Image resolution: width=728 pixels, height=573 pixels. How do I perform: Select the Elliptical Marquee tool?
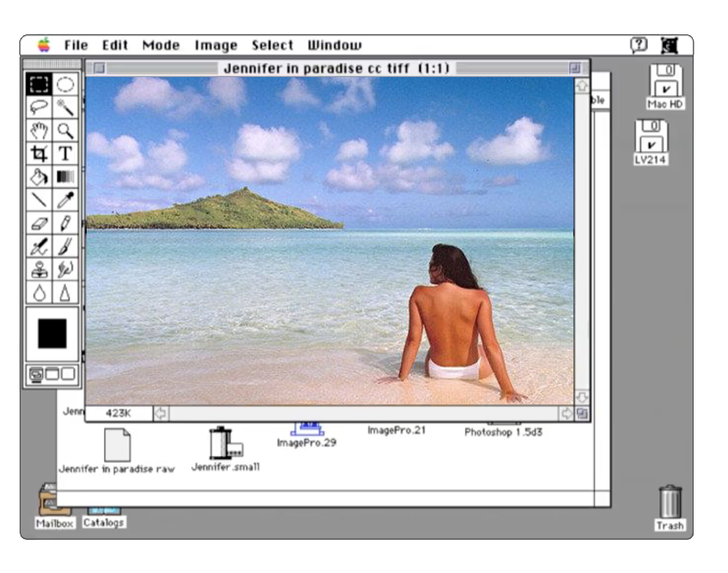click(65, 84)
